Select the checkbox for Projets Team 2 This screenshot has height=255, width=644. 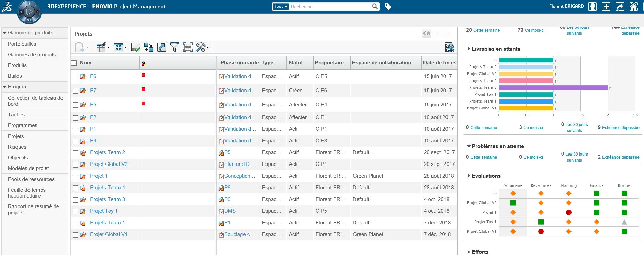pyautogui.click(x=76, y=153)
